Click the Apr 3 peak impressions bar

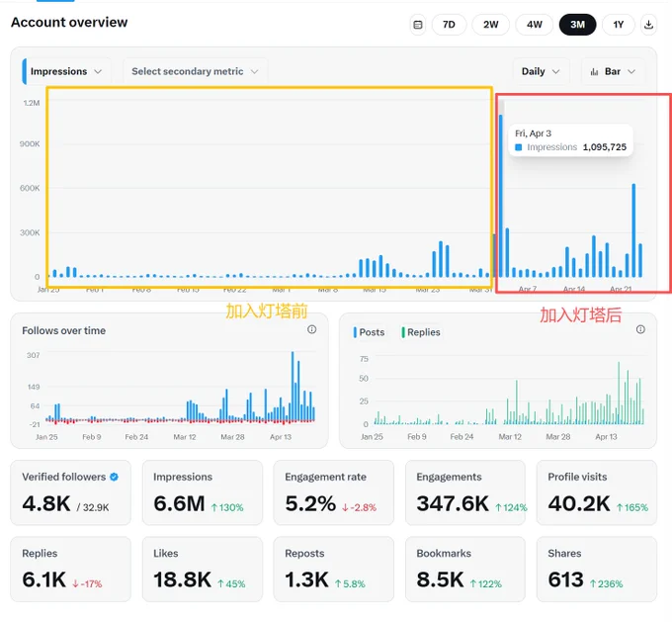tap(501, 196)
